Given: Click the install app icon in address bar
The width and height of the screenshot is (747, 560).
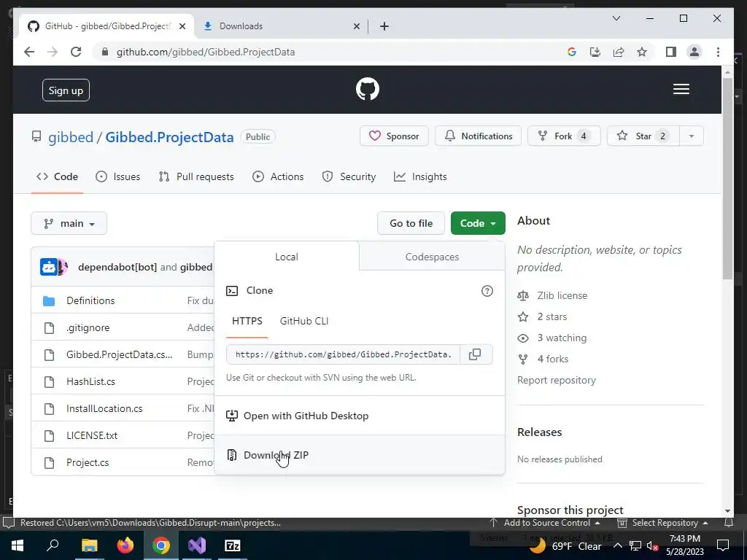Looking at the screenshot, I should [595, 52].
